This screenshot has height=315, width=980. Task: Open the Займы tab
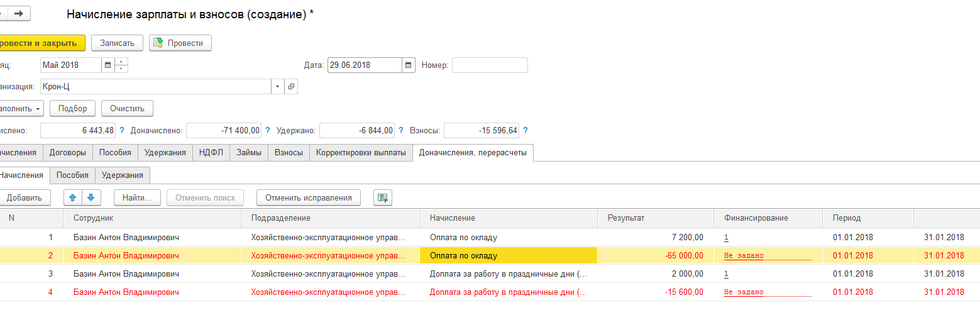pos(249,153)
